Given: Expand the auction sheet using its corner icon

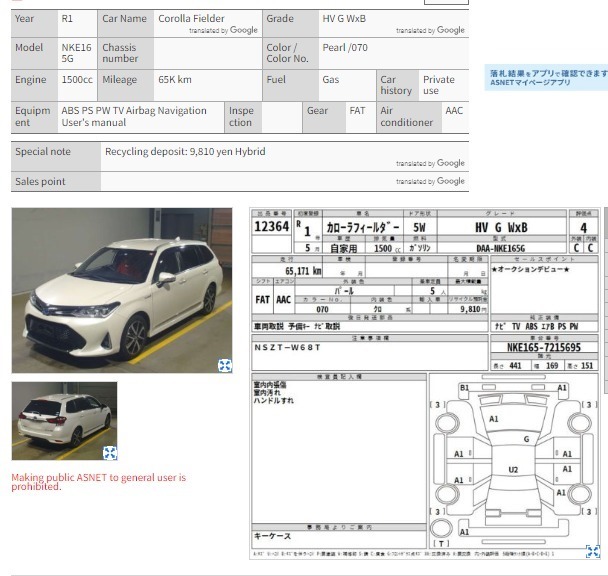Looking at the screenshot, I should 593,551.
